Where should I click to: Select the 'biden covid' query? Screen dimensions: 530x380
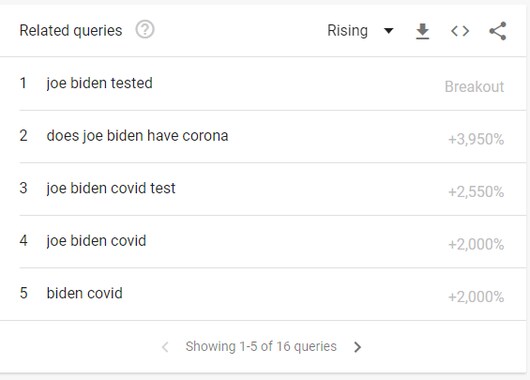click(85, 293)
